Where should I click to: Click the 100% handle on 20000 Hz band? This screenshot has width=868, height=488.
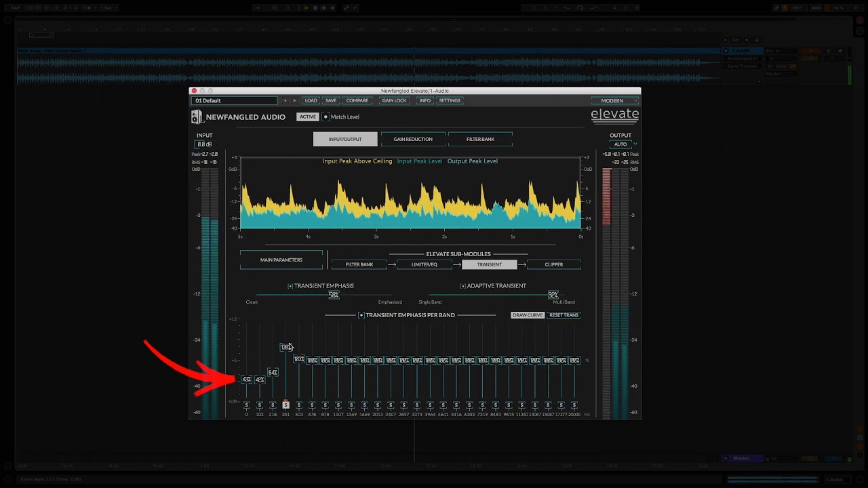[x=574, y=361]
